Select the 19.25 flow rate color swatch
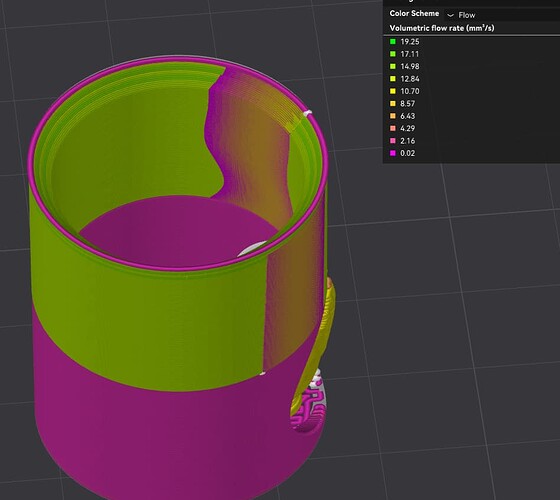Image resolution: width=560 pixels, height=500 pixels. point(393,41)
